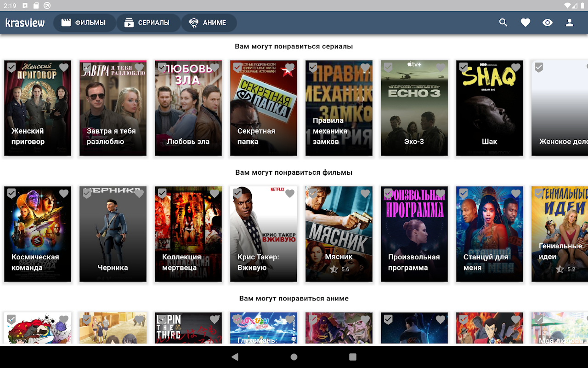Add Шак to favorites with heart
This screenshot has height=368, width=588.
(x=516, y=68)
